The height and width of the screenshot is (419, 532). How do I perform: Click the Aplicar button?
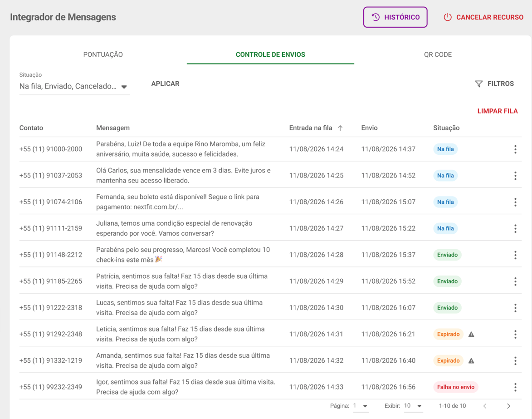165,84
